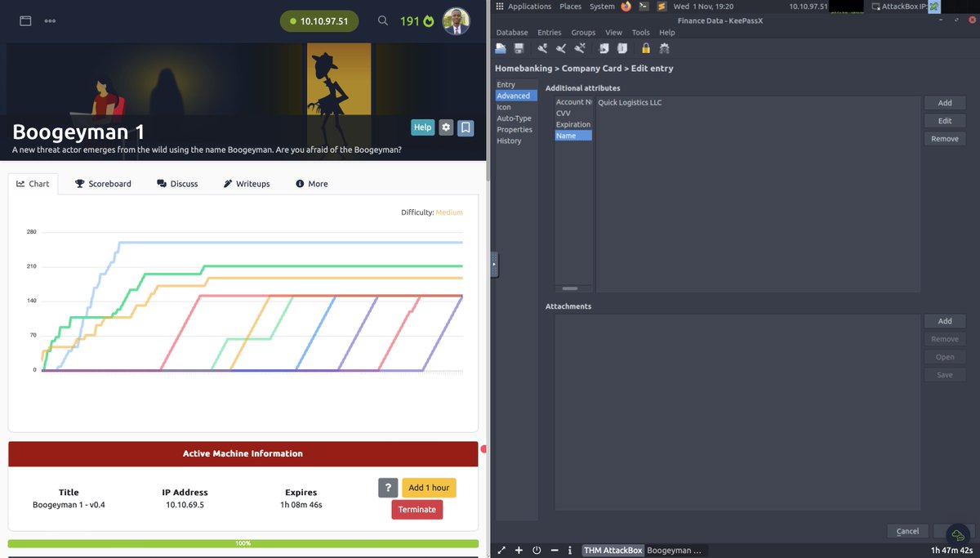980x558 pixels.
Task: Open the View menu in KeePassX
Action: click(613, 33)
